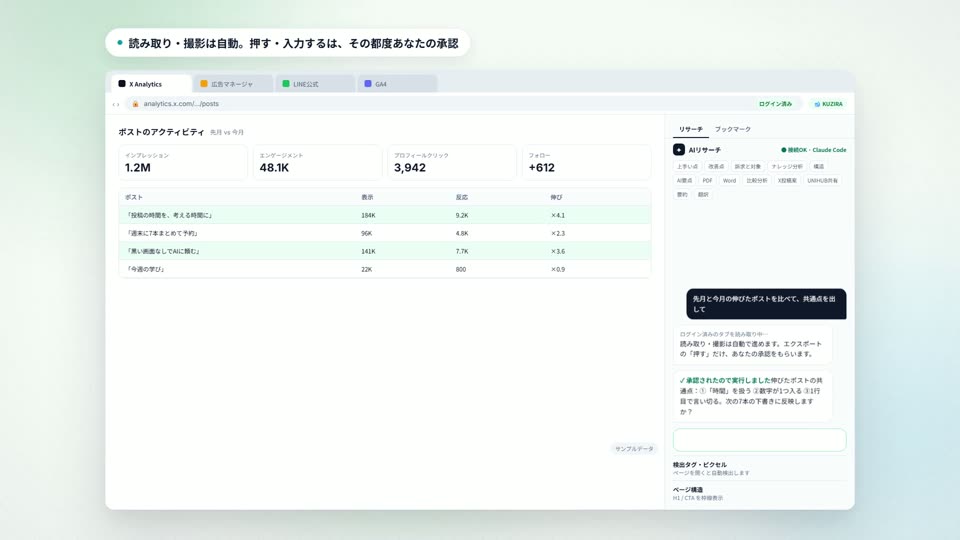This screenshot has width=960, height=540.
Task: Open the 広告マネージャ browser tab
Action: [x=233, y=84]
